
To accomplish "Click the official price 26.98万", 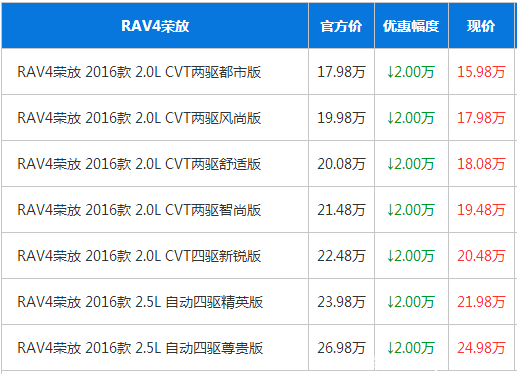I will [341, 348].
